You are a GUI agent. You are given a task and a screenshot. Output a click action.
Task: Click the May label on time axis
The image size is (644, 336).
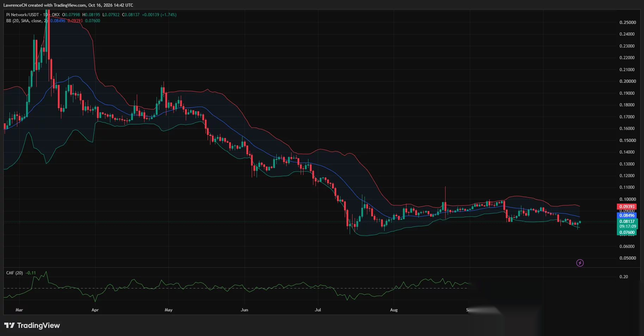point(168,310)
